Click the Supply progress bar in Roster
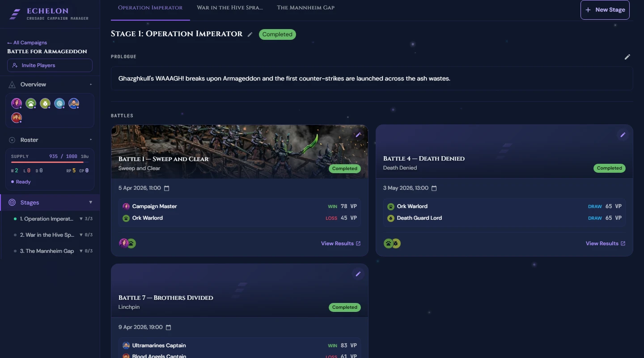644x358 pixels. pos(47,162)
